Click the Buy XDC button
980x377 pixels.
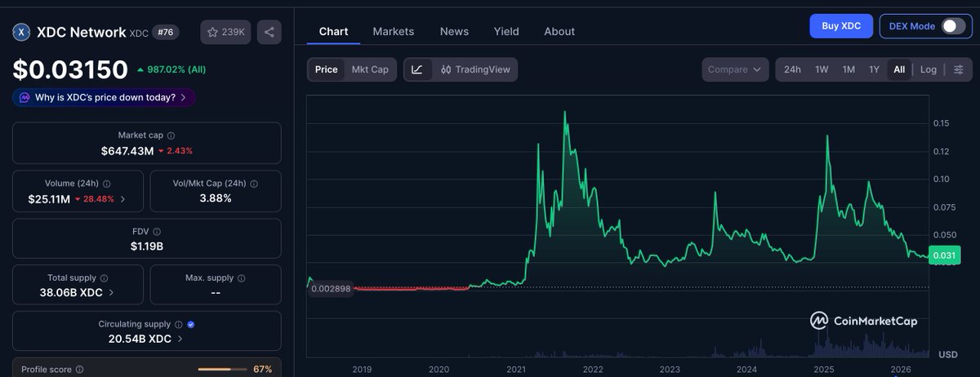click(x=841, y=26)
